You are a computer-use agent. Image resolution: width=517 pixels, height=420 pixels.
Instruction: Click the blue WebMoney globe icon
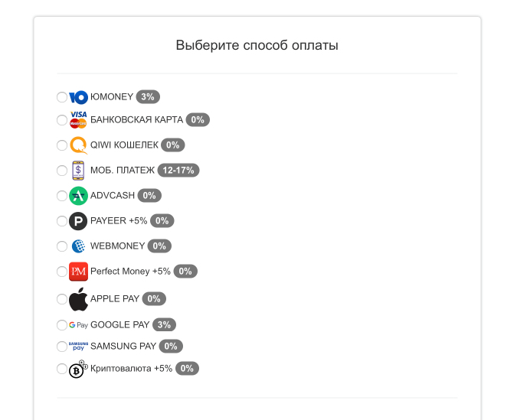pos(78,246)
